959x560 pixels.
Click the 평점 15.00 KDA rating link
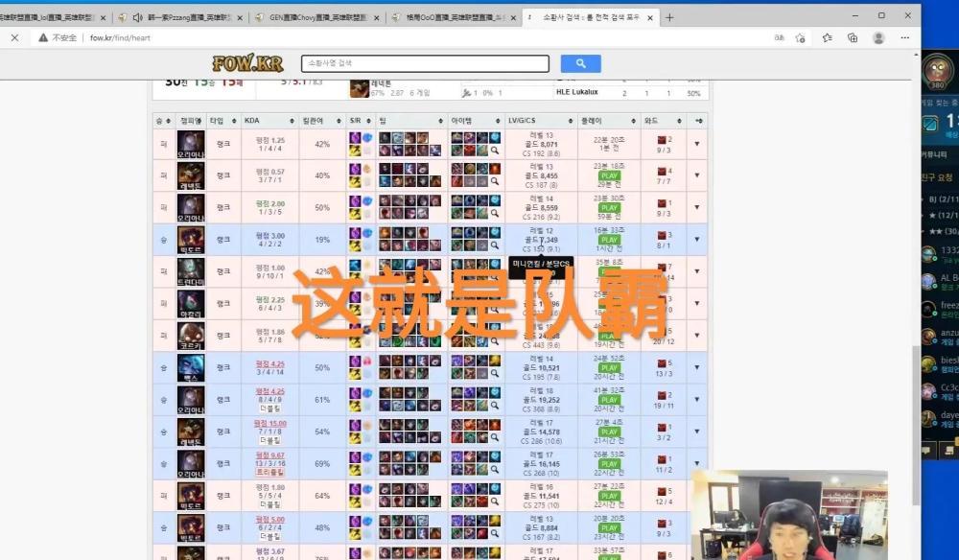[269, 423]
